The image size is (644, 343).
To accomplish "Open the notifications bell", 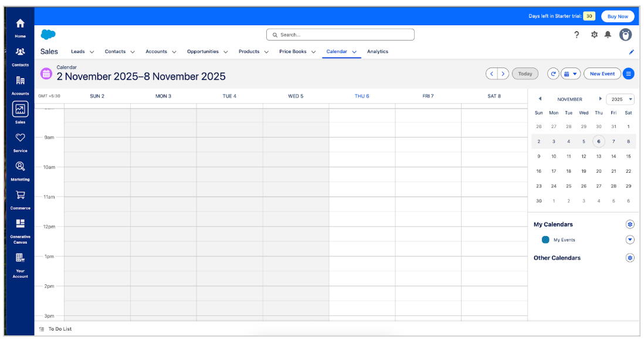I will click(609, 35).
